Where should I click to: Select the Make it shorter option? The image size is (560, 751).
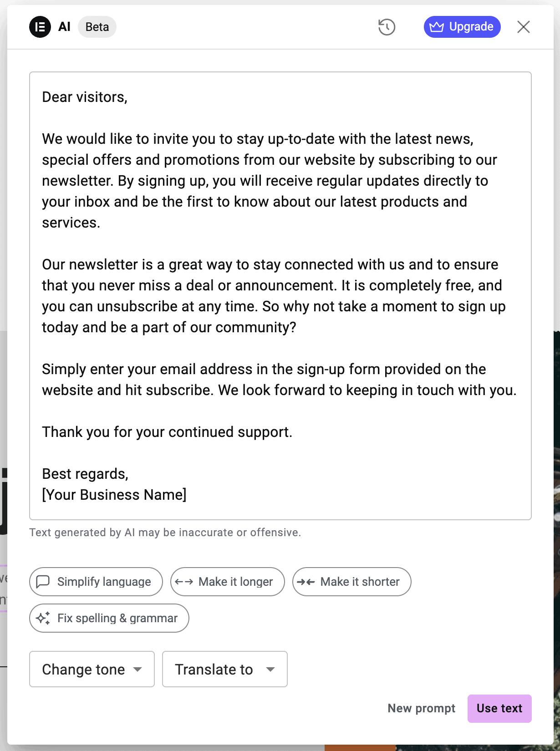coord(352,582)
